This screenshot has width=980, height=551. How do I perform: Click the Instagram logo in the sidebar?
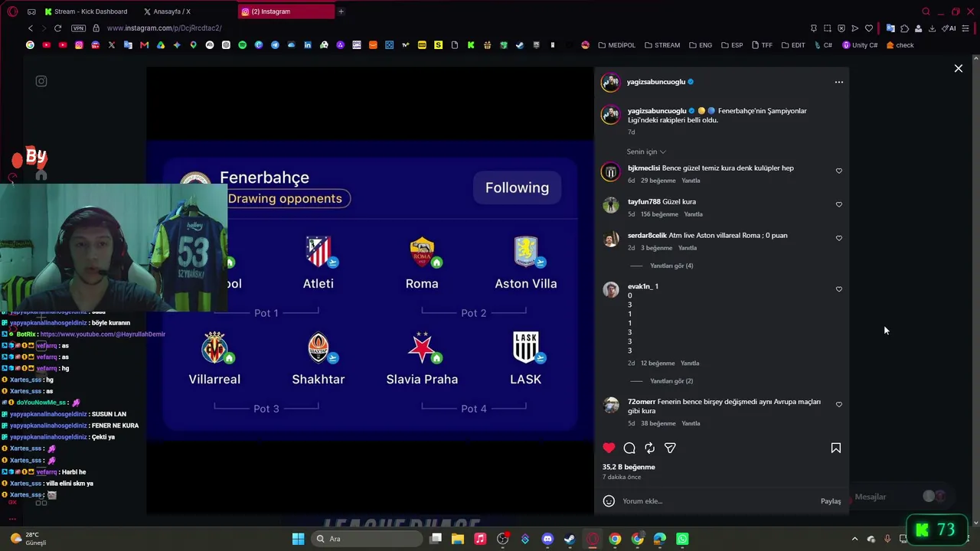click(x=41, y=81)
